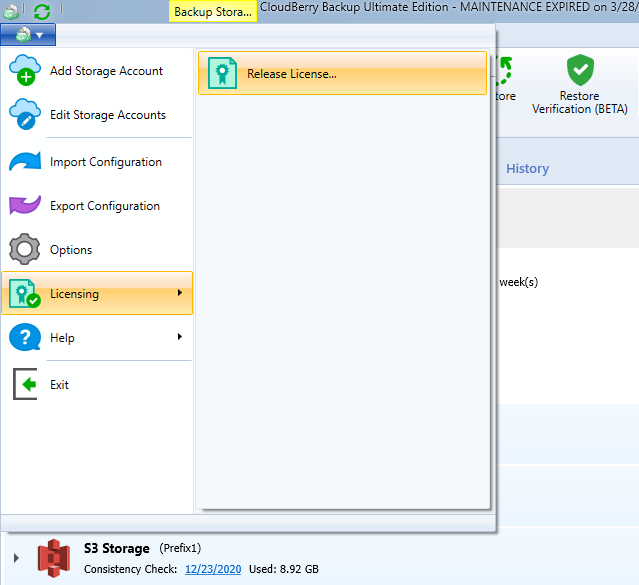Image resolution: width=639 pixels, height=585 pixels.
Task: Choose Export Configuration from menu
Action: 97,206
